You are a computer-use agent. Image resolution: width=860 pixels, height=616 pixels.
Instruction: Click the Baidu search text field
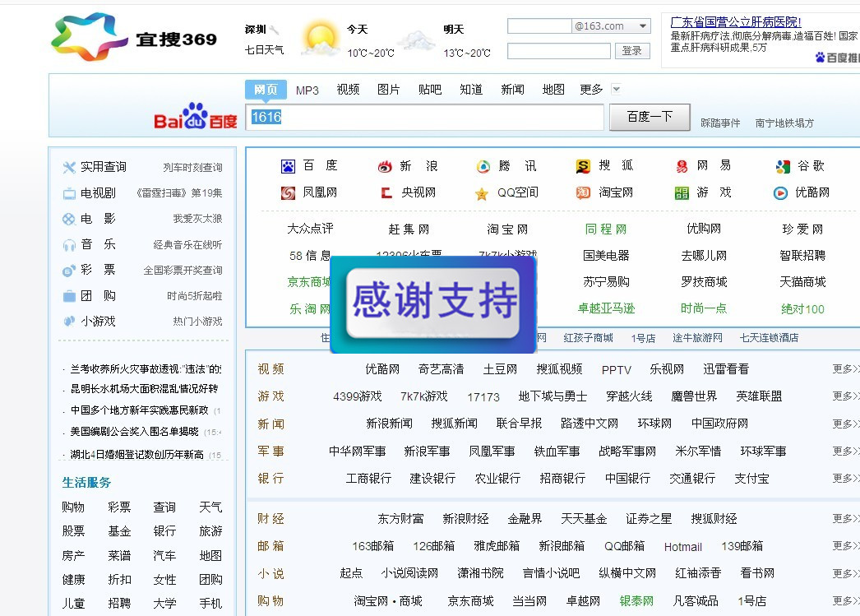(424, 117)
